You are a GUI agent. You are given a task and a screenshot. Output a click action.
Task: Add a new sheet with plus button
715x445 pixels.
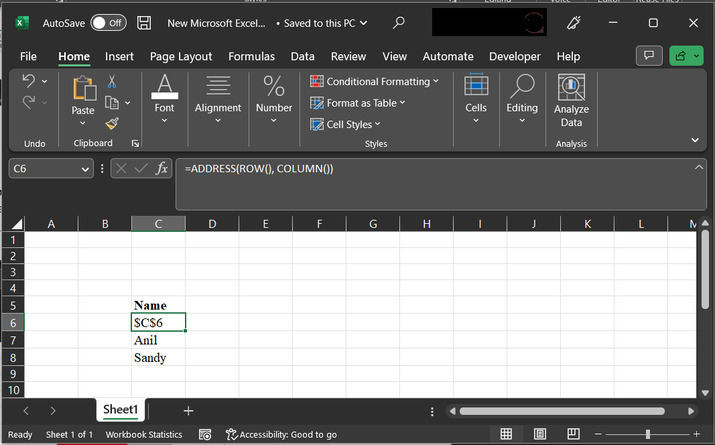pos(188,411)
